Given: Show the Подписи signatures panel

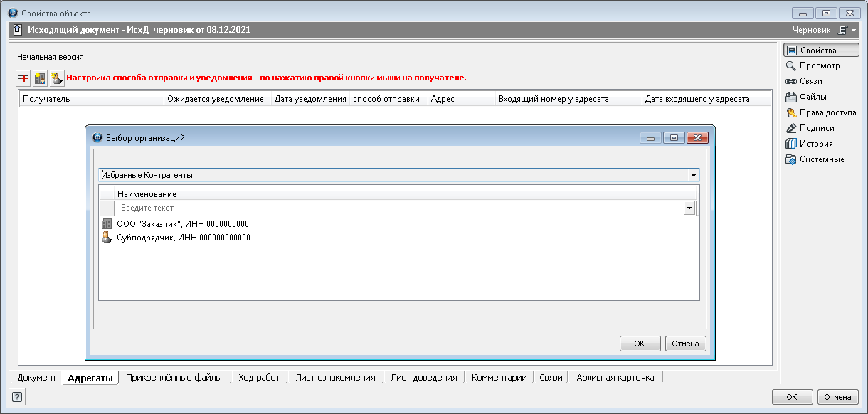Looking at the screenshot, I should click(817, 128).
